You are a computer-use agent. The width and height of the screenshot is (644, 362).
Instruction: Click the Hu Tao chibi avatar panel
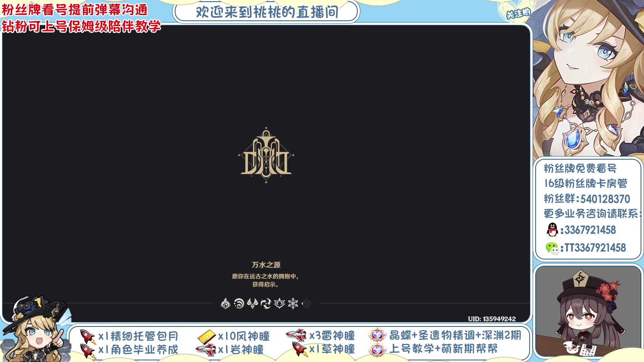(x=588, y=311)
